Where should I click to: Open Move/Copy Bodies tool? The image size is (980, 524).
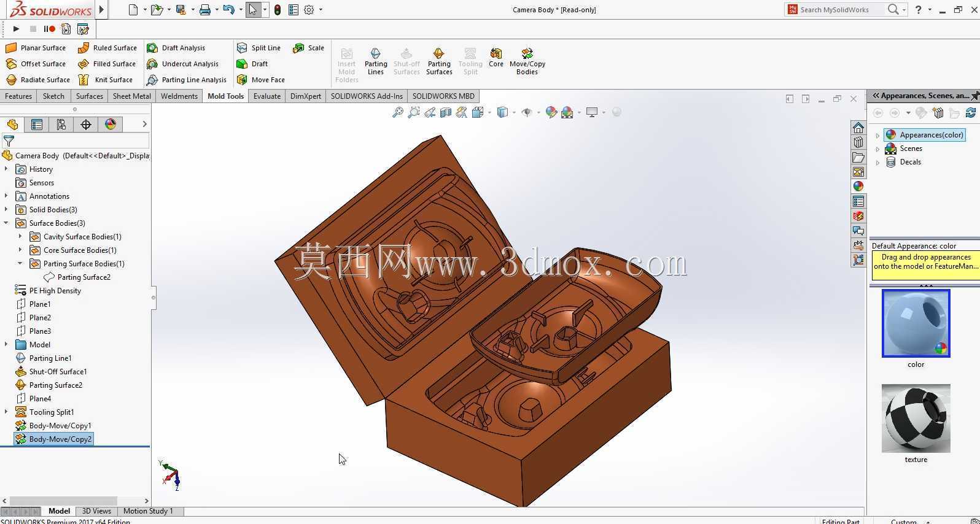[527, 61]
